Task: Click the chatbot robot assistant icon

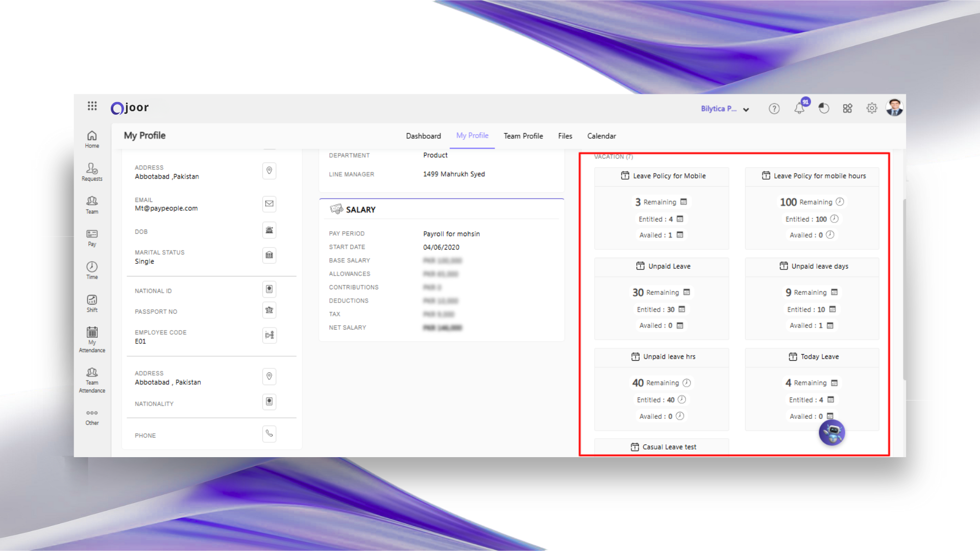Action: pyautogui.click(x=831, y=433)
